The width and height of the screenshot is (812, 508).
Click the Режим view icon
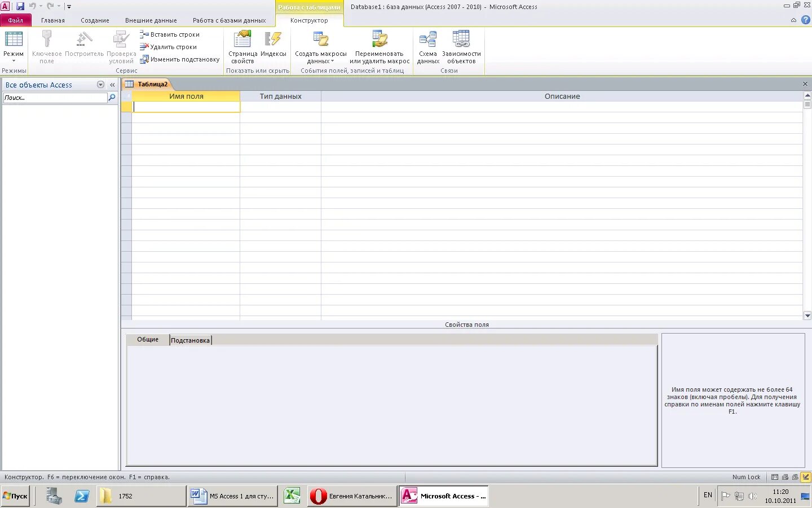pyautogui.click(x=14, y=40)
